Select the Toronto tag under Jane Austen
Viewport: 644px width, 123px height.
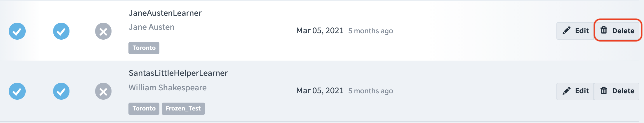click(144, 48)
